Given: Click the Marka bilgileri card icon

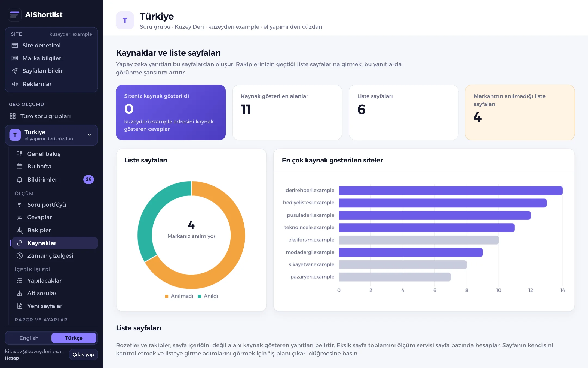Looking at the screenshot, I should [15, 58].
